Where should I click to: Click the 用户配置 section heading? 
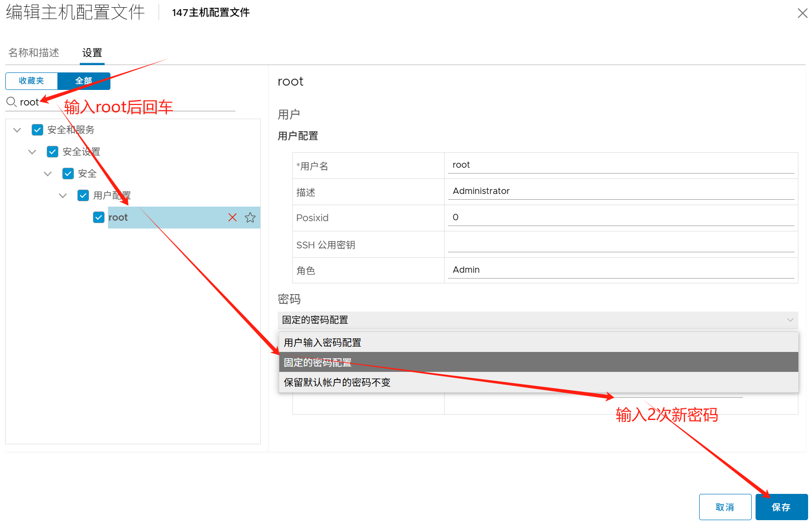point(298,136)
